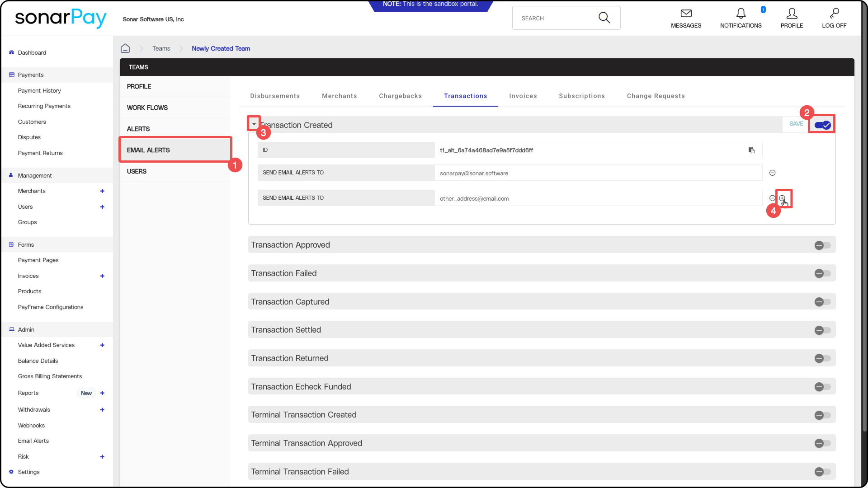Click the plus icon next to Reports
This screenshot has height=488, width=868.
tap(102, 393)
